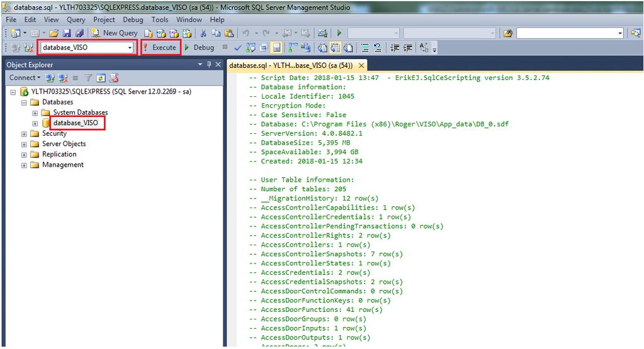Expand the Management folder
The image size is (644, 349).
[24, 165]
